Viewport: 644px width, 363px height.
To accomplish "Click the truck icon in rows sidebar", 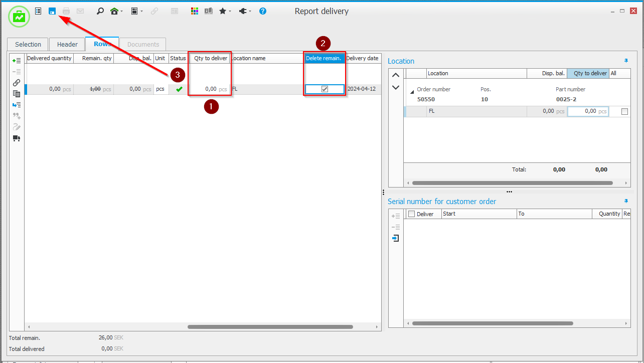I will tap(17, 138).
